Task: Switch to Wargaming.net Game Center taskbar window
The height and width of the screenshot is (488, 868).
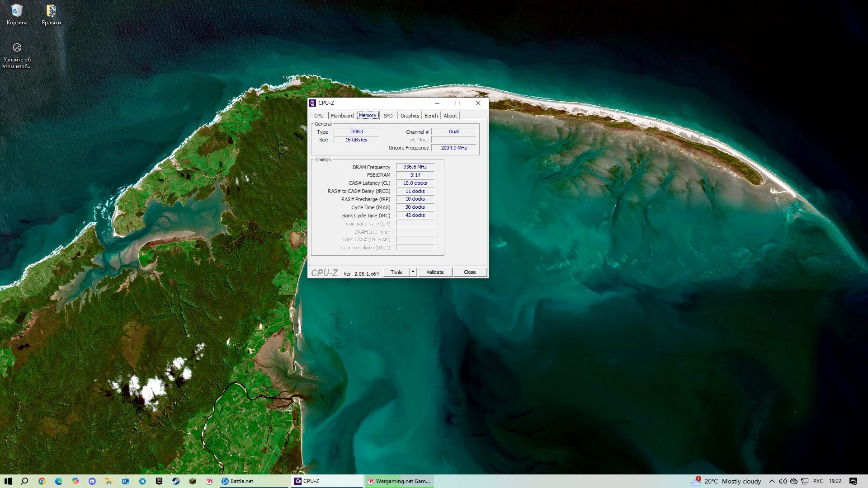Action: click(x=399, y=481)
